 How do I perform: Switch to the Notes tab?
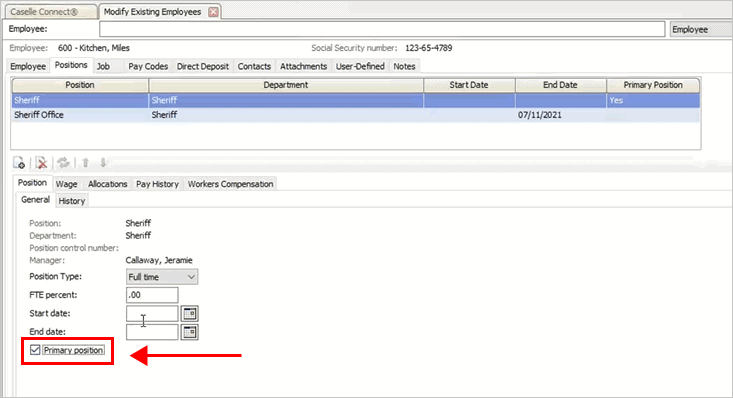(x=404, y=66)
